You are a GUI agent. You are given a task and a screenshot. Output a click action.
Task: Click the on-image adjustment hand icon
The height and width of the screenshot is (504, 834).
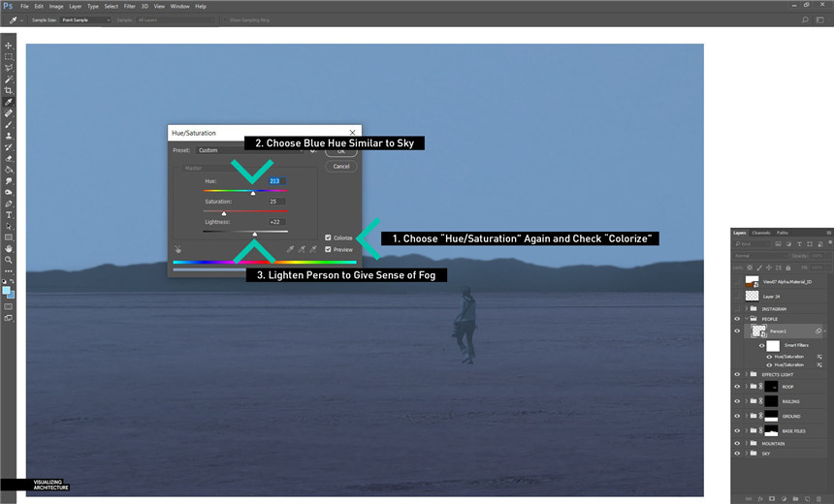[x=178, y=249]
